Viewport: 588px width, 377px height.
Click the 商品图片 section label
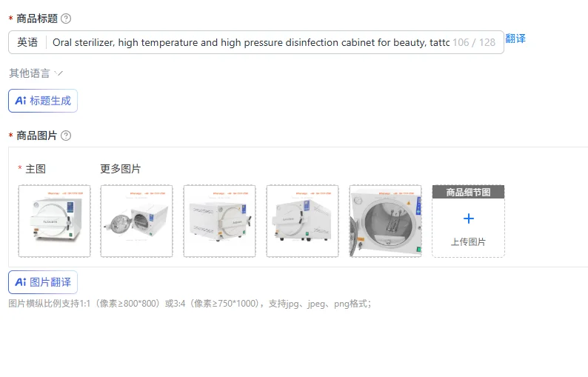(x=37, y=136)
